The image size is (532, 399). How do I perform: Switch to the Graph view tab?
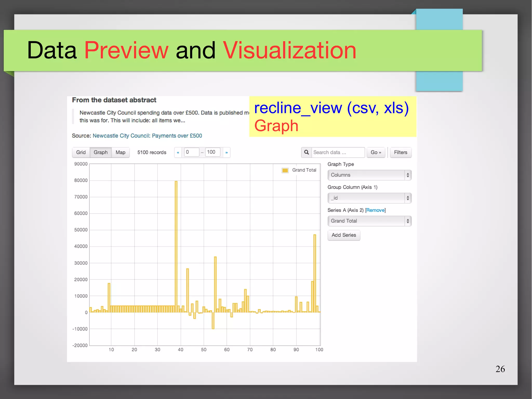pyautogui.click(x=101, y=152)
